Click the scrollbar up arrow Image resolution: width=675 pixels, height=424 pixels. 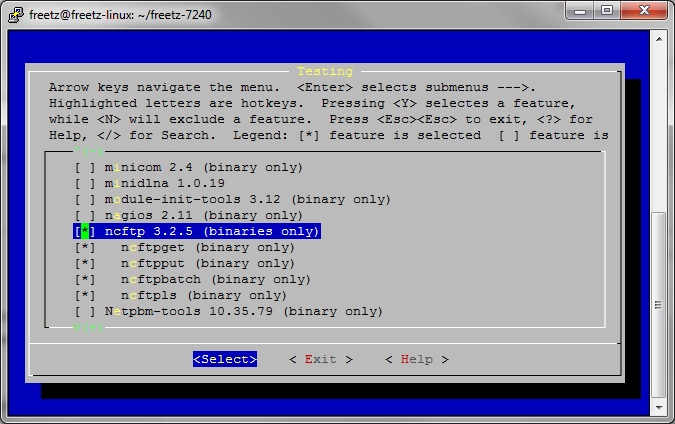pos(660,39)
